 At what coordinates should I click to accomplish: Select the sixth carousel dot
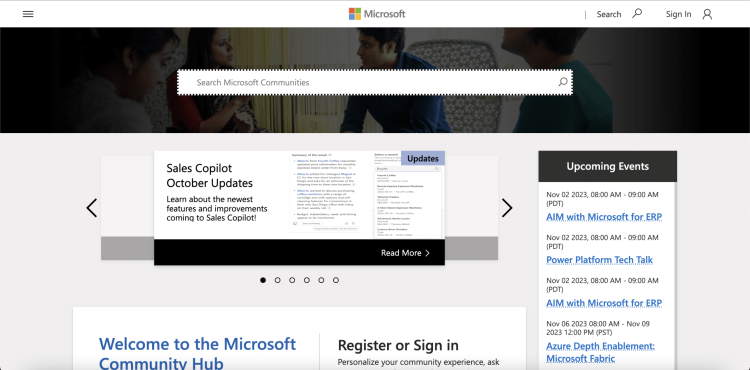336,280
